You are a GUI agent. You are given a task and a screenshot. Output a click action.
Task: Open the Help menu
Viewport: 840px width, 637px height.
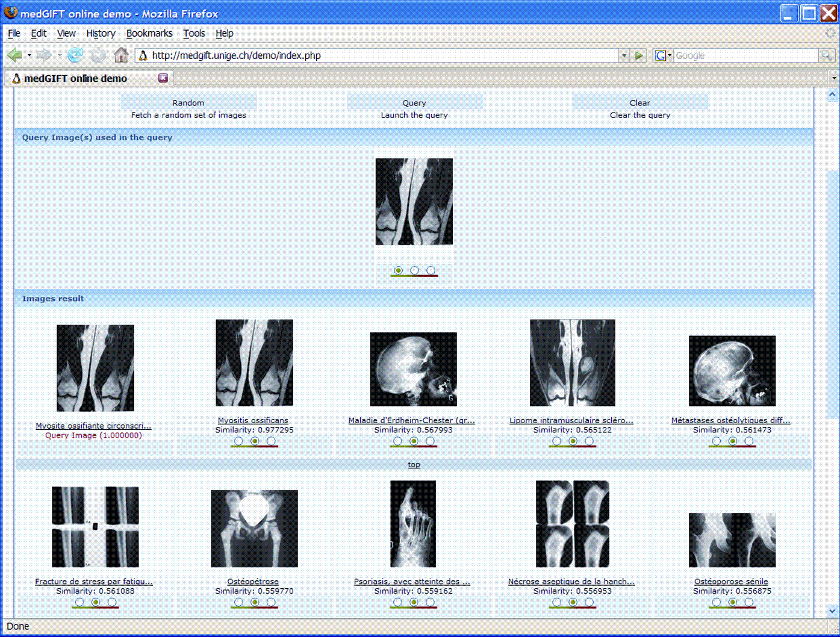coord(225,33)
